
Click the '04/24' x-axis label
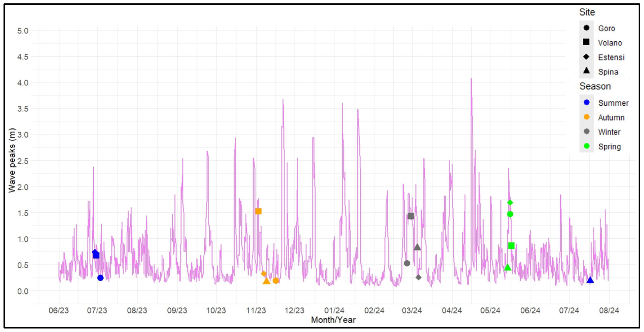coord(452,311)
